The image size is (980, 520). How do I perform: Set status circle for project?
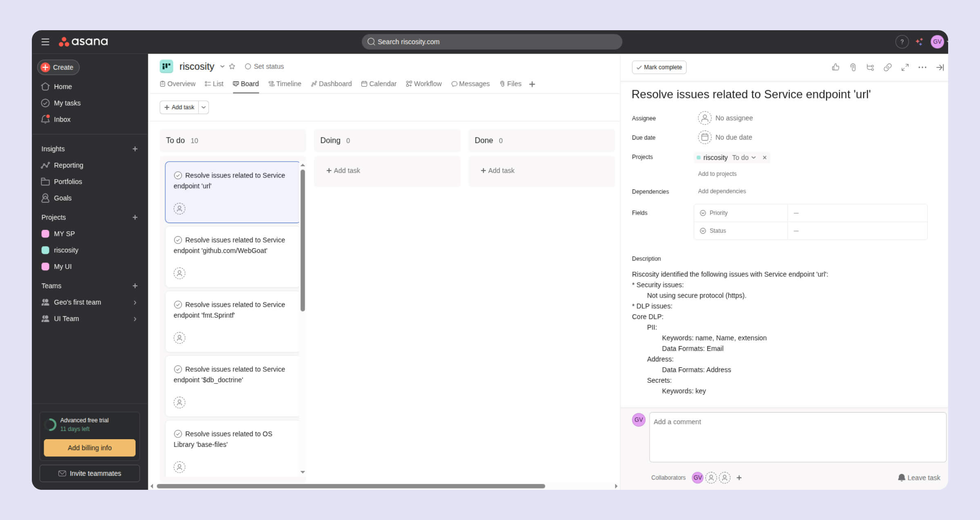tap(247, 67)
